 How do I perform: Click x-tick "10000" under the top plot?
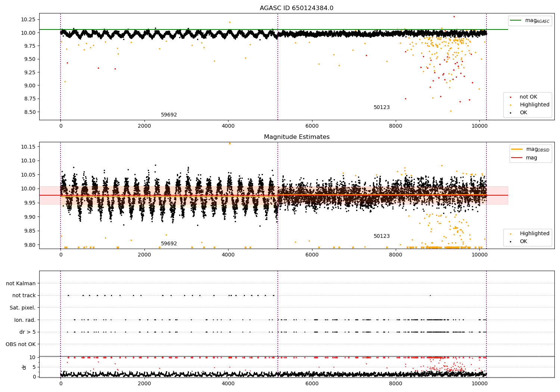pos(479,126)
